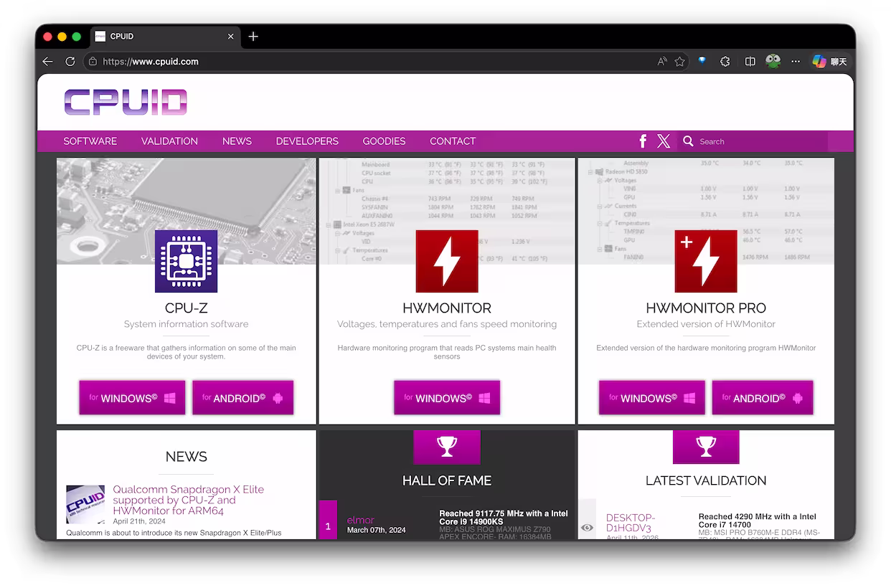Click the Latest Validation trophy icon
Screen dimensions: 891x588
pos(705,447)
